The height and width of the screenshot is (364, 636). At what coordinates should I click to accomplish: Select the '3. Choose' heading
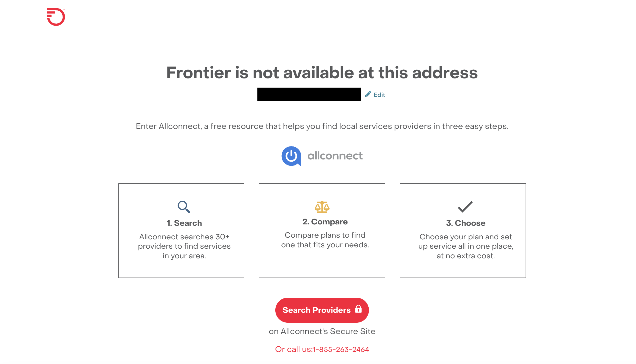(466, 223)
